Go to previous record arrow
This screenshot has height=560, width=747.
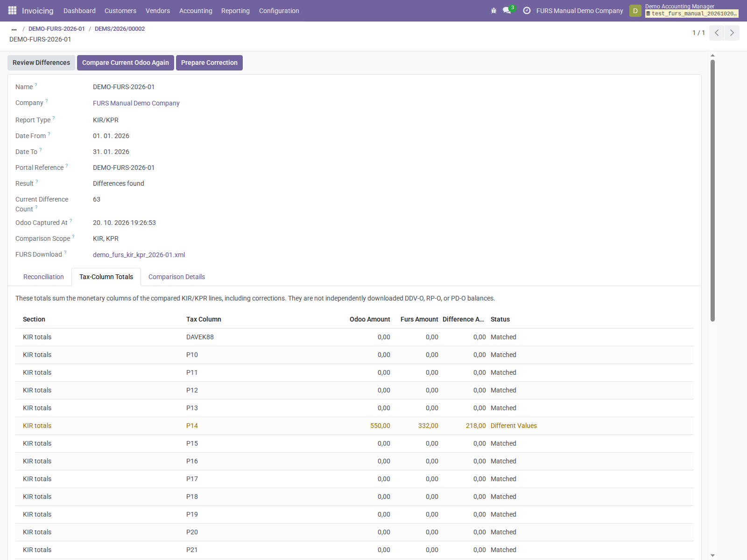(717, 33)
